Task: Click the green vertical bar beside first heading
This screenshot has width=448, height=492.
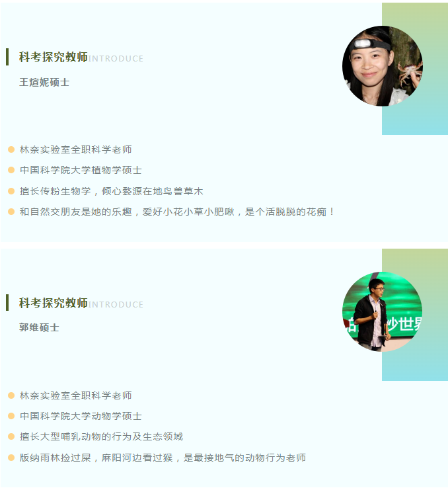Action: [x=7, y=57]
